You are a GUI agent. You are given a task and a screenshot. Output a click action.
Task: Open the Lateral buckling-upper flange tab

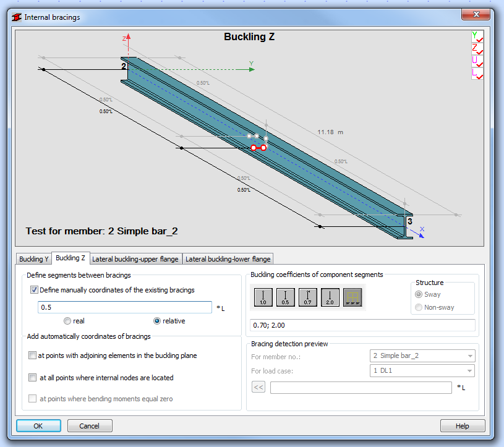click(x=135, y=258)
